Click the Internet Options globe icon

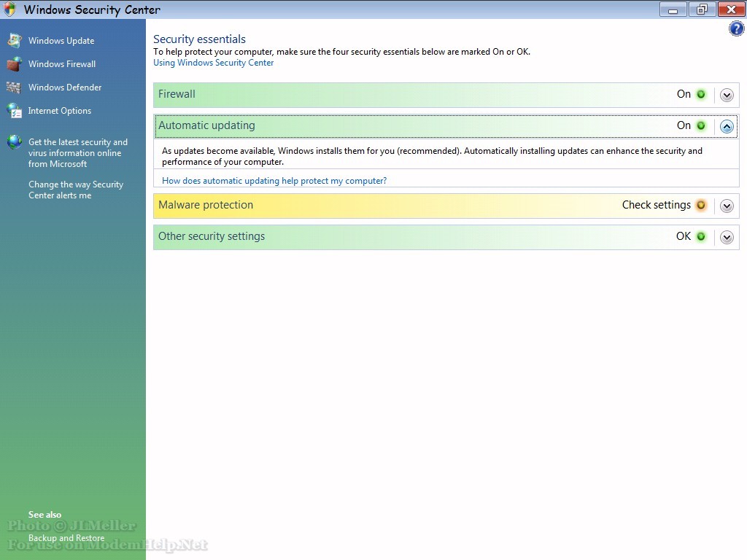click(15, 111)
